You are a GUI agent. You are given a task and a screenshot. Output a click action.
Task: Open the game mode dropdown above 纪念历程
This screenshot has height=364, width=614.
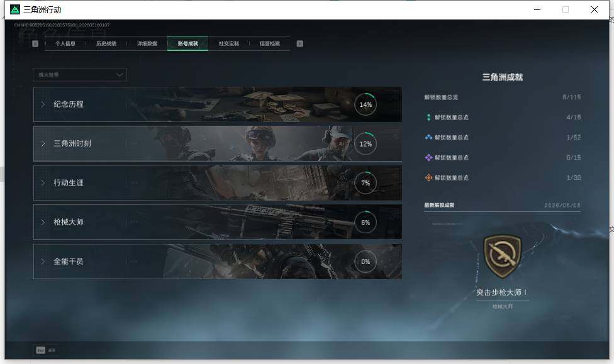80,75
